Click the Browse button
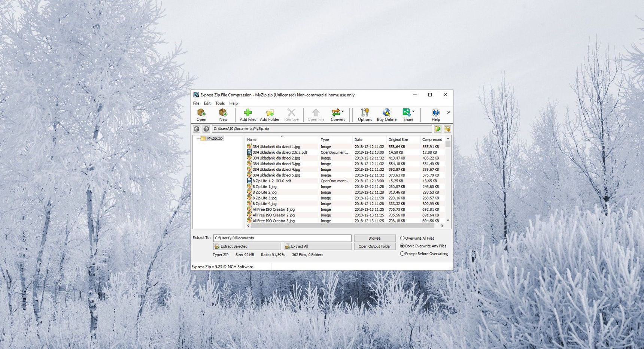Screen dimensions: 644x349 [x=374, y=238]
